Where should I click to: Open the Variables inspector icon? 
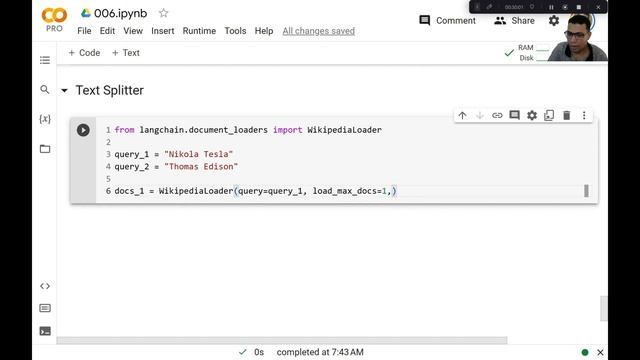click(45, 119)
